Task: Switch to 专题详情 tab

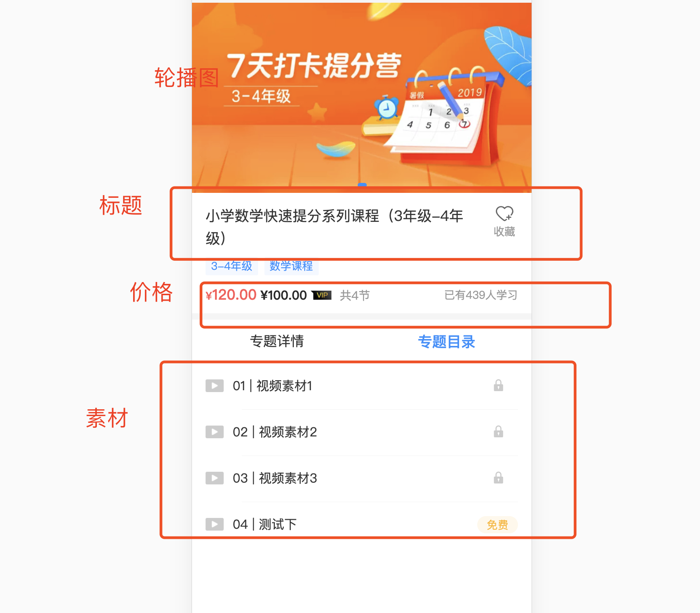Action: pos(277,341)
